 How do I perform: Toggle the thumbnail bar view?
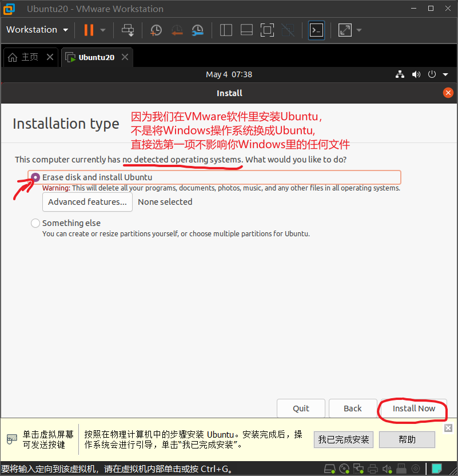(246, 30)
